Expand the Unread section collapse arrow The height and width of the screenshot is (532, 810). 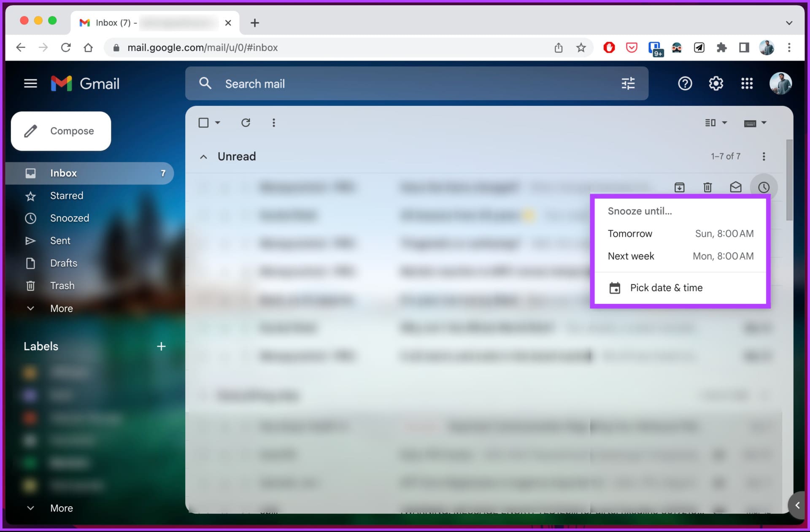pos(203,156)
